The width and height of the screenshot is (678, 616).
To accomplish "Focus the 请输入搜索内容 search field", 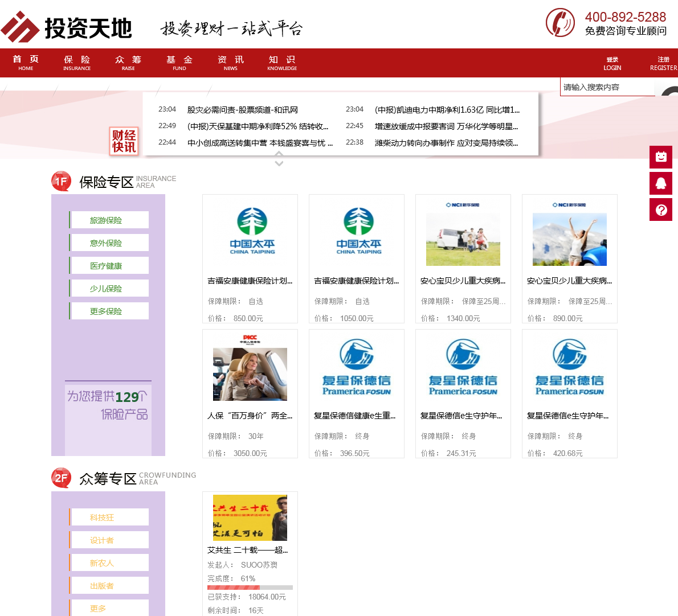I will coord(607,87).
